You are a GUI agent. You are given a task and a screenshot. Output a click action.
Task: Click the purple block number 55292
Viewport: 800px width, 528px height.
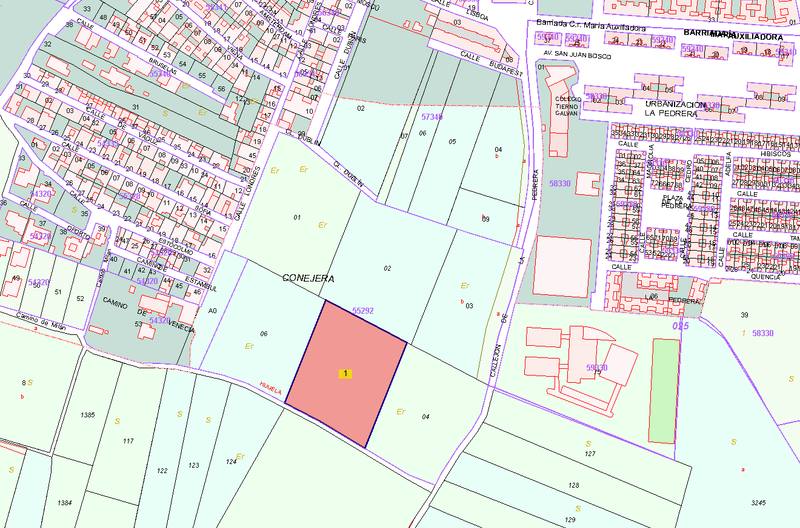tap(363, 310)
